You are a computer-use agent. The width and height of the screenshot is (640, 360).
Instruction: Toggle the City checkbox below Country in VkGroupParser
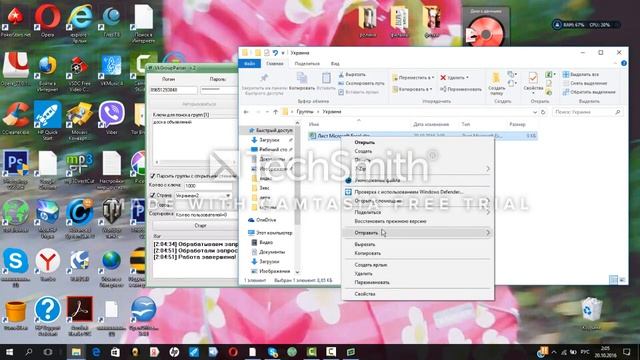[x=153, y=204]
